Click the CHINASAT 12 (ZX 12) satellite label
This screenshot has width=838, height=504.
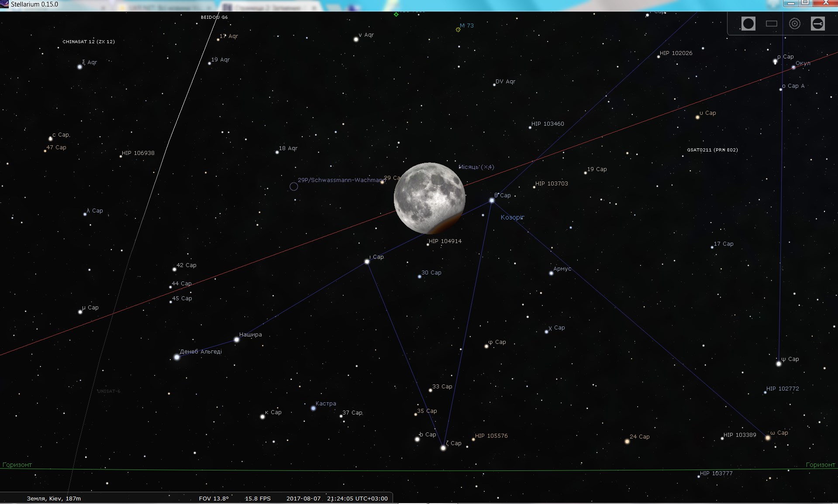(x=89, y=42)
